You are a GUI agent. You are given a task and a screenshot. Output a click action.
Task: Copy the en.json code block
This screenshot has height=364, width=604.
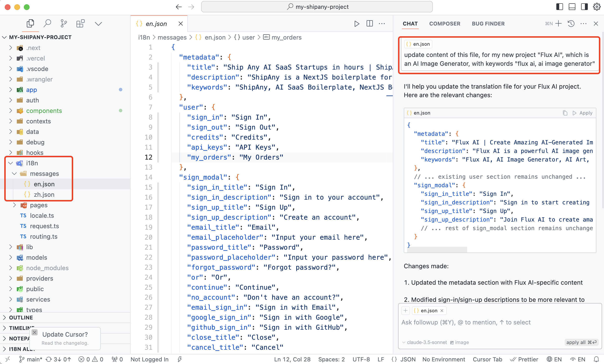pyautogui.click(x=565, y=113)
